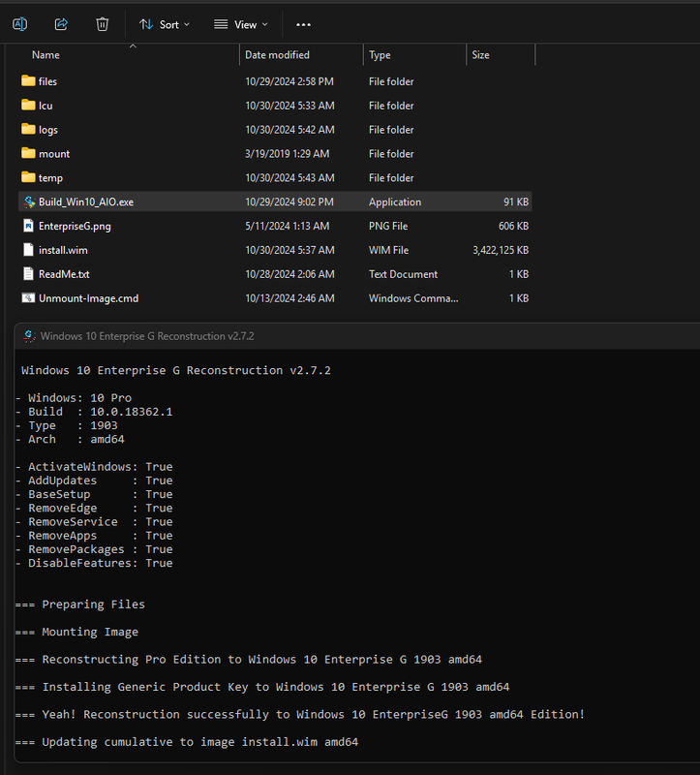Click the console line 'Windows: 10 Pro'
Viewport: 700px width, 775px height.
(x=74, y=398)
